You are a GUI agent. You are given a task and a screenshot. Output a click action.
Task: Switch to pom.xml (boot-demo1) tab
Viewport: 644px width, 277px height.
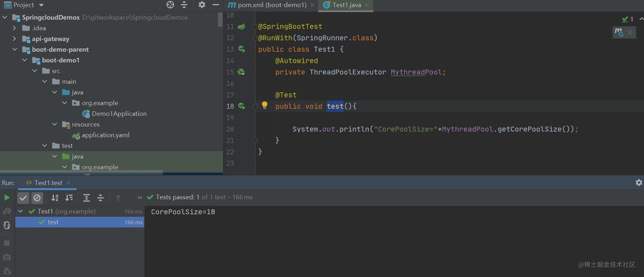[268, 5]
